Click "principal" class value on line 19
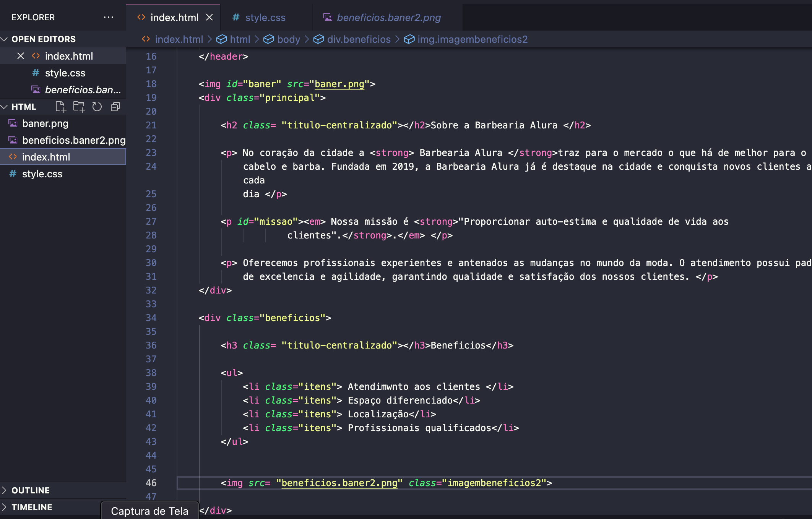Screen dimensions: 812x519 pyautogui.click(x=289, y=97)
